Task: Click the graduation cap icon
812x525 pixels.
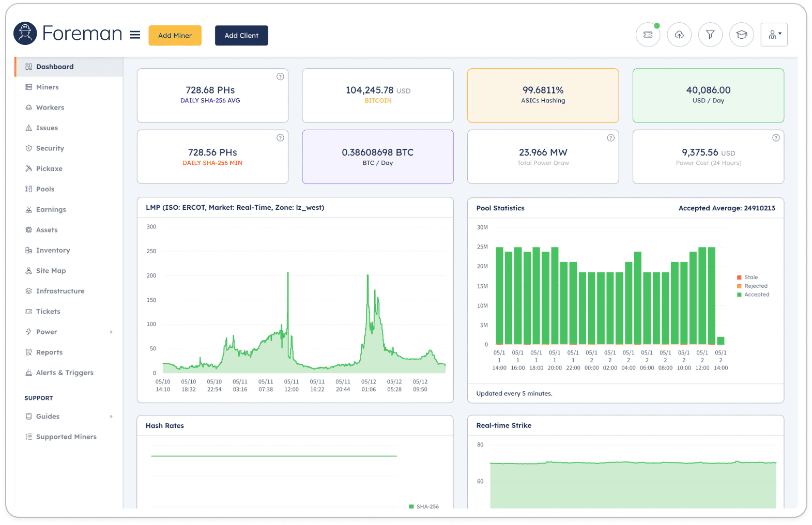Action: 742,35
